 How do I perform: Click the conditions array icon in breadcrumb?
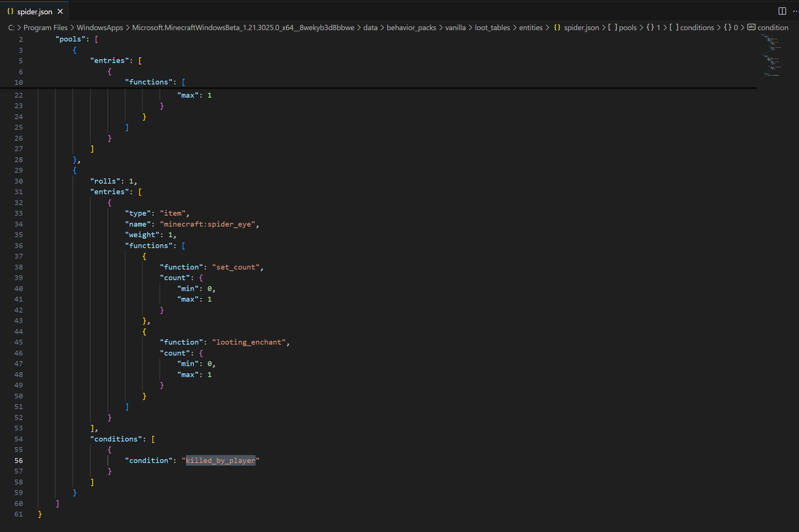point(674,28)
